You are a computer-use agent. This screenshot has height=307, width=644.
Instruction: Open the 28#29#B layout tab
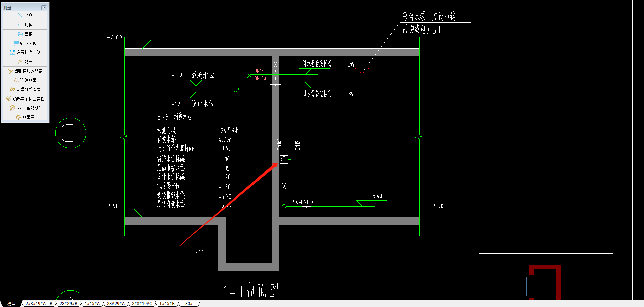coord(68,303)
